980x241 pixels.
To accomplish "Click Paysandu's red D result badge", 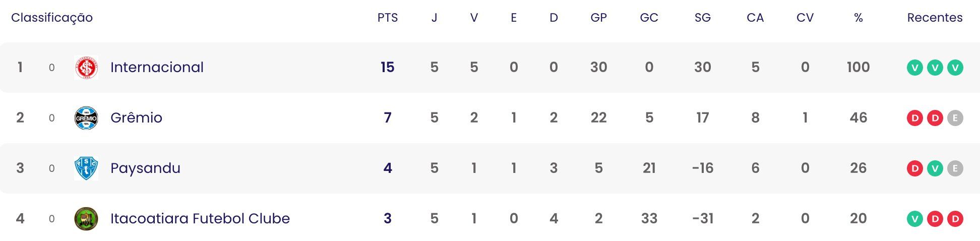I will coord(914,168).
